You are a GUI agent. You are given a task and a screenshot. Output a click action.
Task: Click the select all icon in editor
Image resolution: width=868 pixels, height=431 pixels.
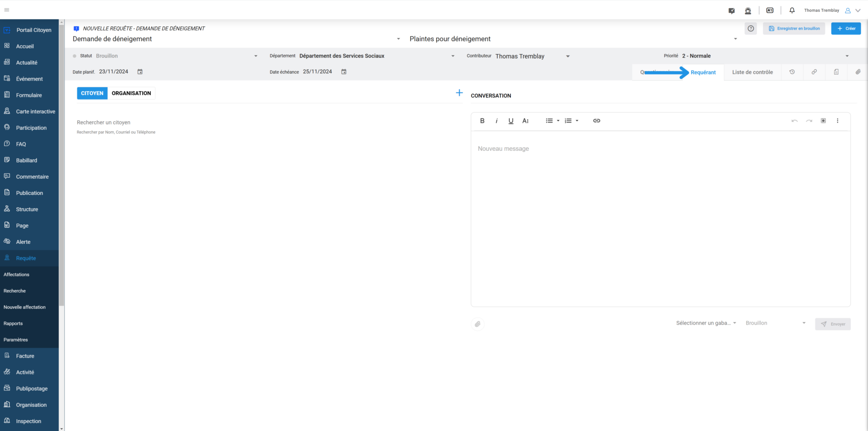823,121
